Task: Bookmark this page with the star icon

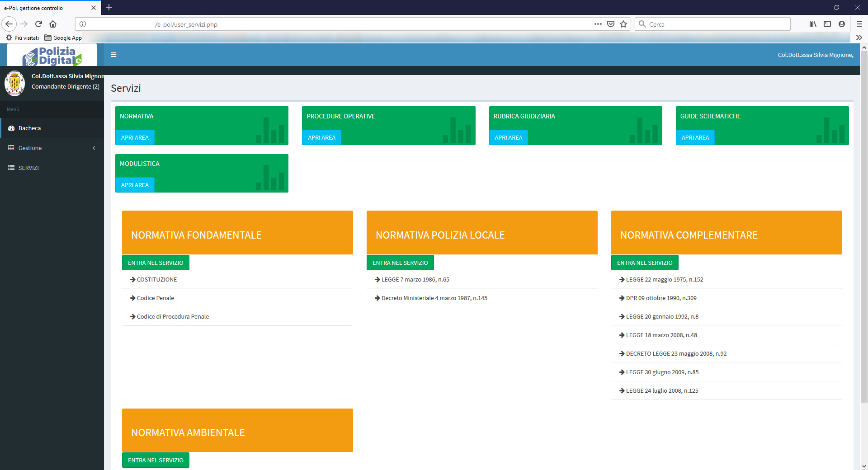Action: (623, 24)
